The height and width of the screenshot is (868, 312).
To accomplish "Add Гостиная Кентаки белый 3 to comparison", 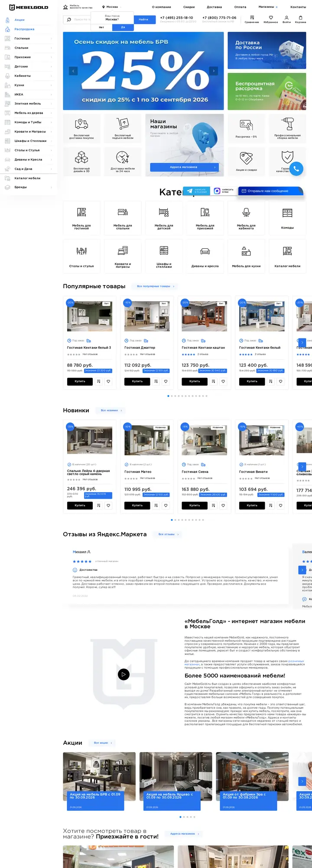I will tap(99, 381).
